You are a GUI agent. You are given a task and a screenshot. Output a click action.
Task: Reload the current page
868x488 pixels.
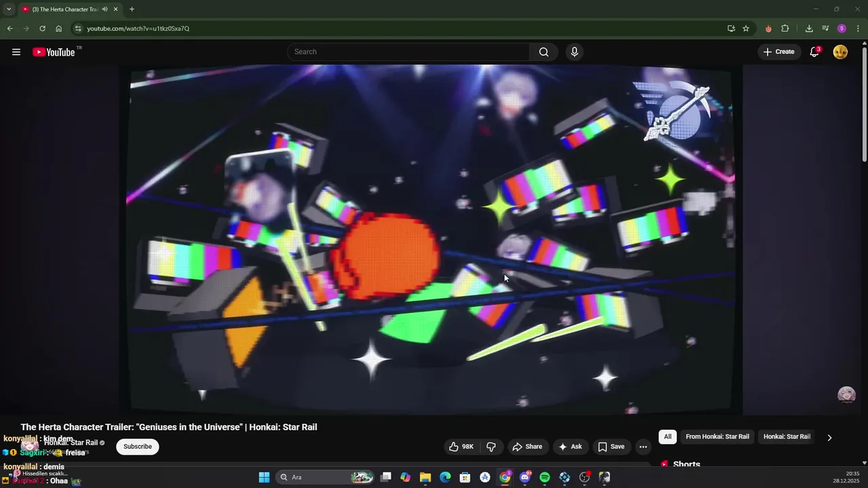pyautogui.click(x=42, y=28)
